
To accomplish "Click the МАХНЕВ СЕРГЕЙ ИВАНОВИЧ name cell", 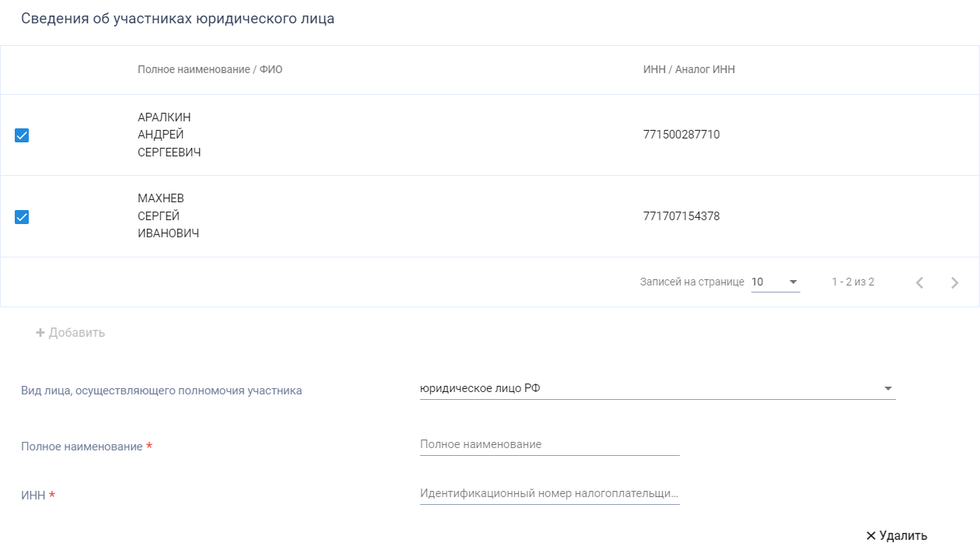I will click(169, 216).
